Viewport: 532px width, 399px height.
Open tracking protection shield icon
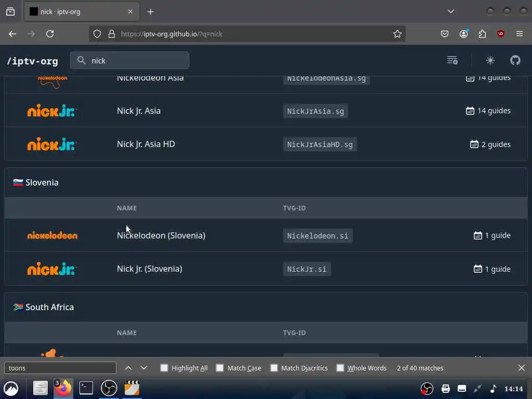click(97, 34)
